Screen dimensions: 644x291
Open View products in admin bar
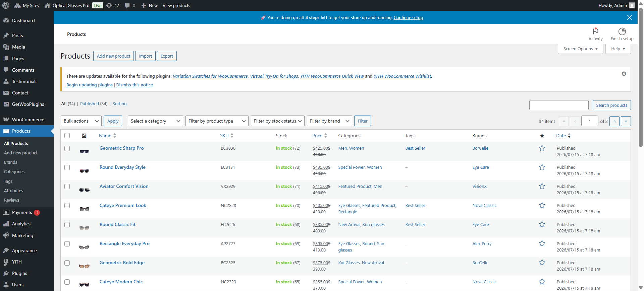176,5
